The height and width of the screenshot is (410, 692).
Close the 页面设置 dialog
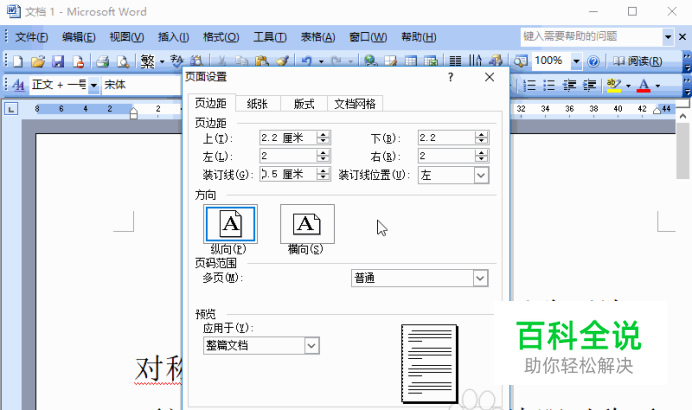coord(489,77)
